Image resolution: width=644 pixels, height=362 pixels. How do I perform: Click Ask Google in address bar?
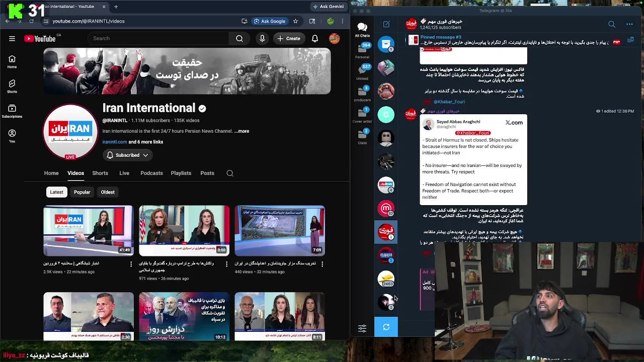click(270, 21)
